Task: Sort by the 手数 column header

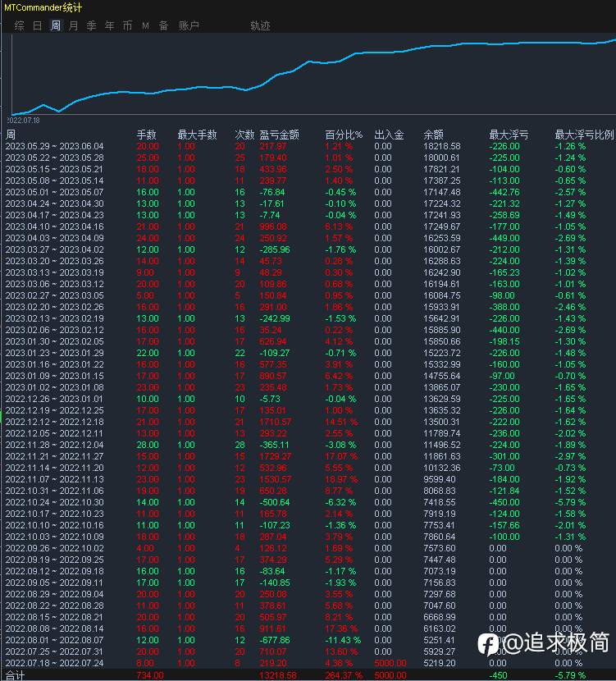Action: 146,135
